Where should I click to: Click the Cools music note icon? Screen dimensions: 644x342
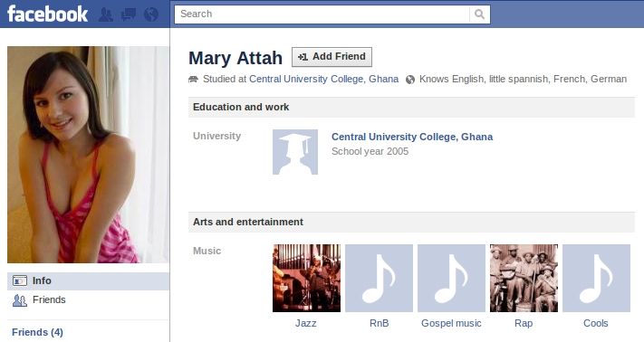click(x=596, y=278)
